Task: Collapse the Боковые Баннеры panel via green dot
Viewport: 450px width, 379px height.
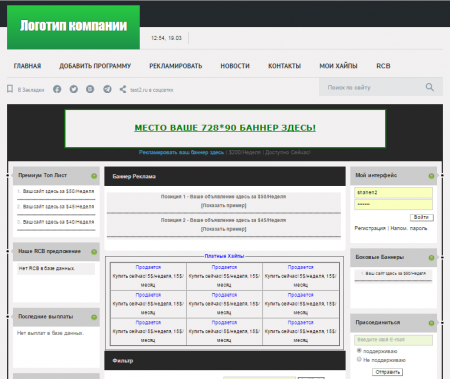Action: pyautogui.click(x=431, y=258)
